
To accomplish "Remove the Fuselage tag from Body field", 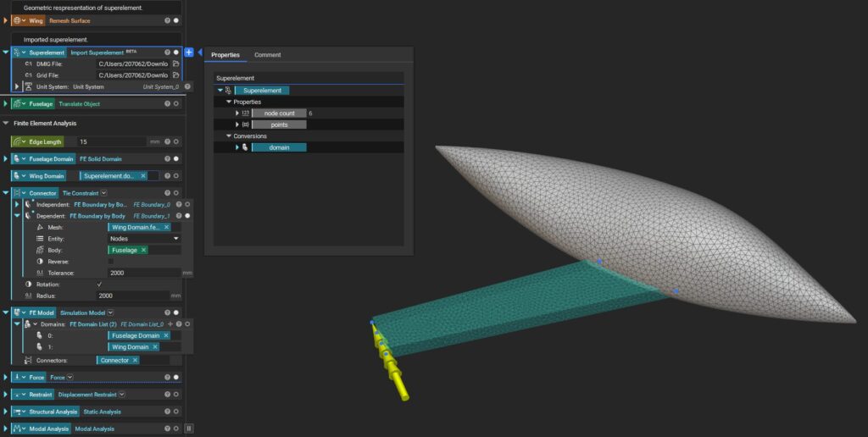I will click(143, 250).
